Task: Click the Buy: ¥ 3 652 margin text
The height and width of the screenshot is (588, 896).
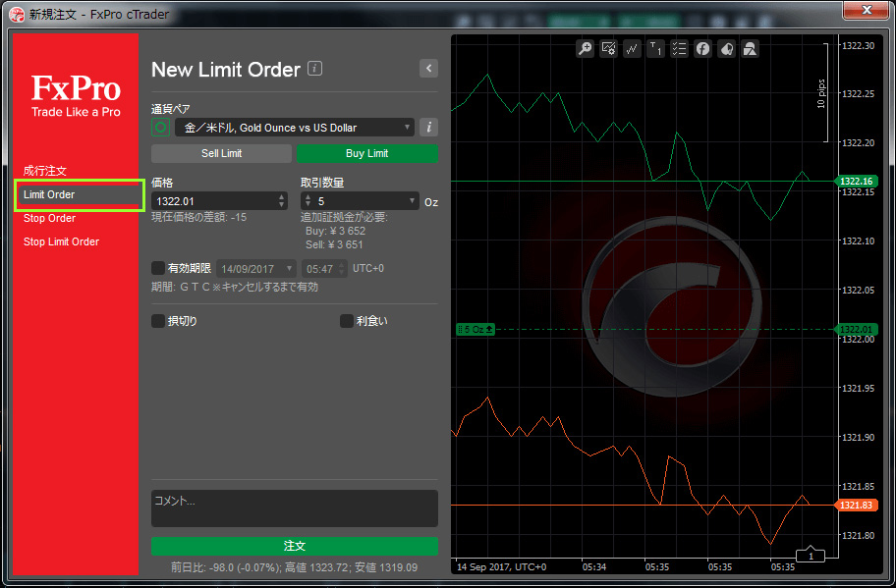Action: 335,232
